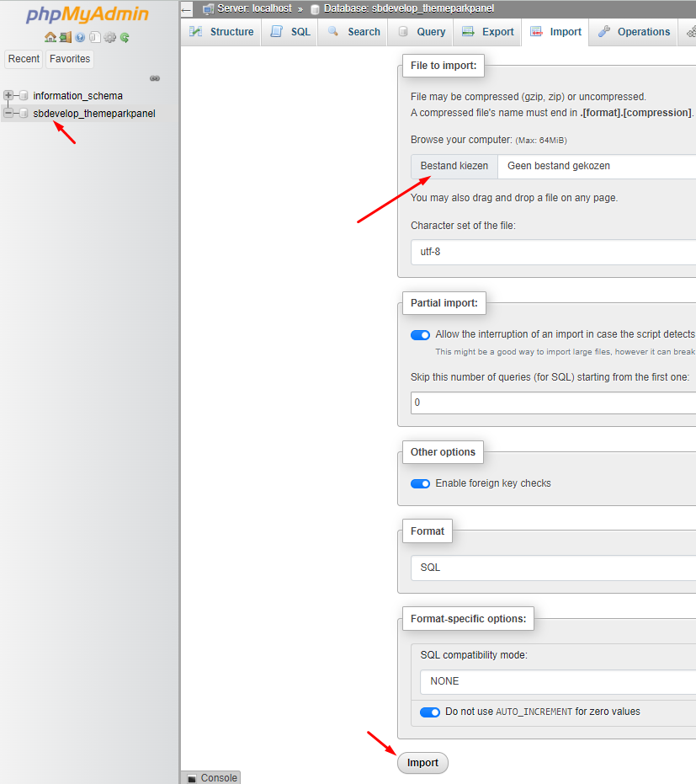Click the Home house icon in sidebar
Screen dimensions: 696x784
(x=50, y=37)
